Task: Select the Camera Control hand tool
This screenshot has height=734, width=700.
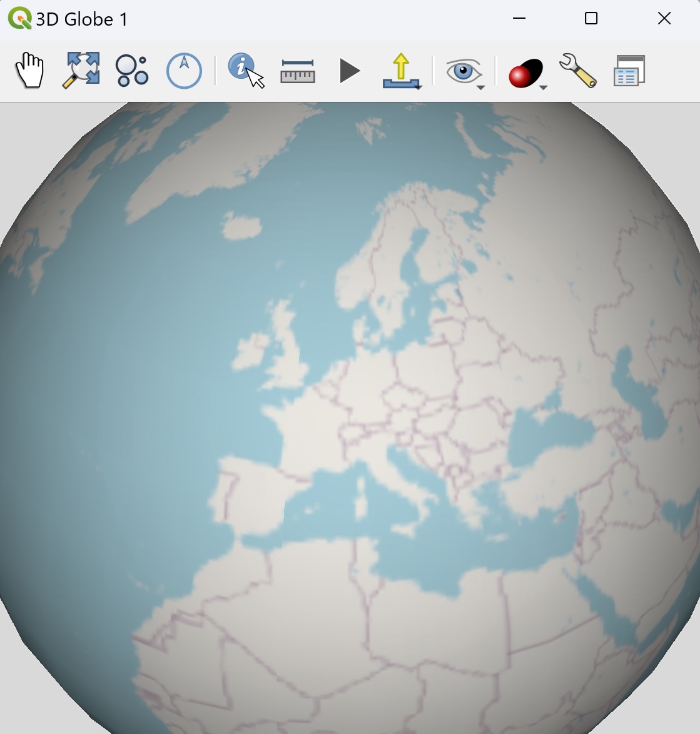Action: 30,71
